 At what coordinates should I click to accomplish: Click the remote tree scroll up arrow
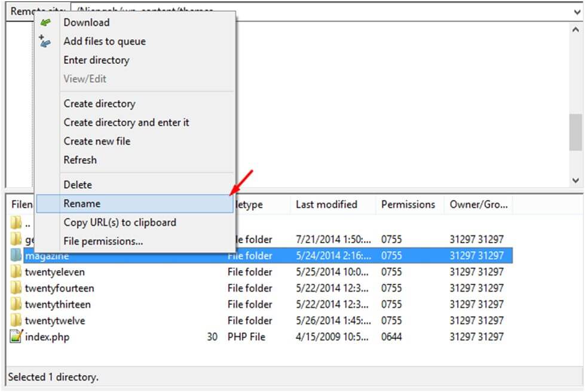[x=575, y=29]
